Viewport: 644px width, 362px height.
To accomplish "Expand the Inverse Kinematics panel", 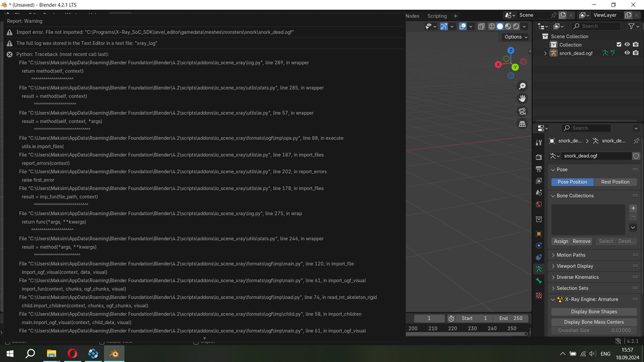I will point(577,278).
